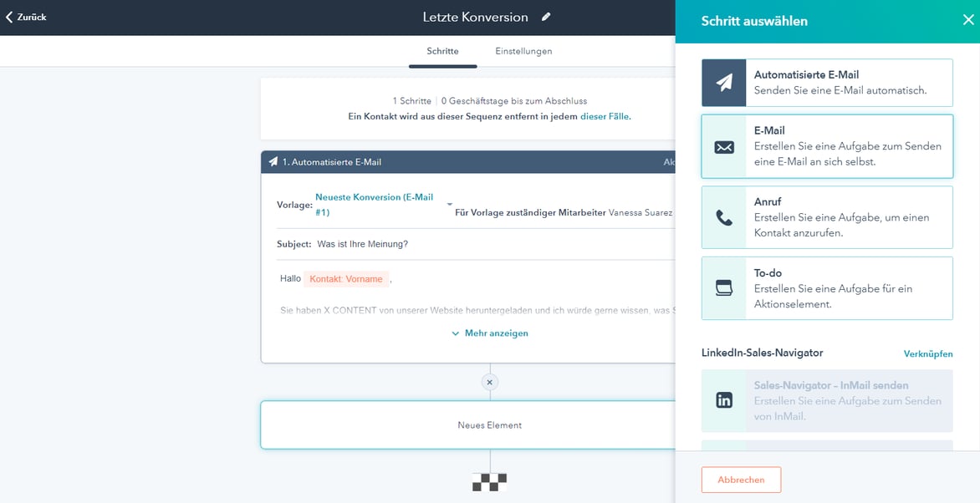Switch to the Einstellungen tab

tap(523, 51)
